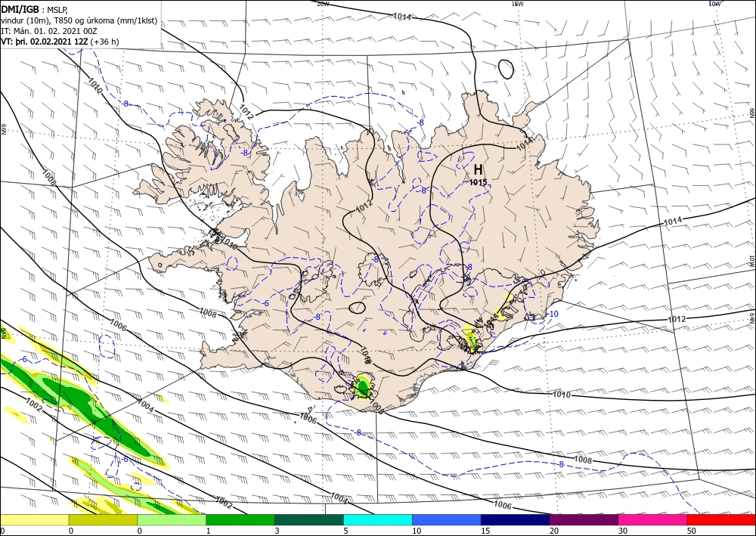
Task: Select the red legend swatch
Action: 721,519
